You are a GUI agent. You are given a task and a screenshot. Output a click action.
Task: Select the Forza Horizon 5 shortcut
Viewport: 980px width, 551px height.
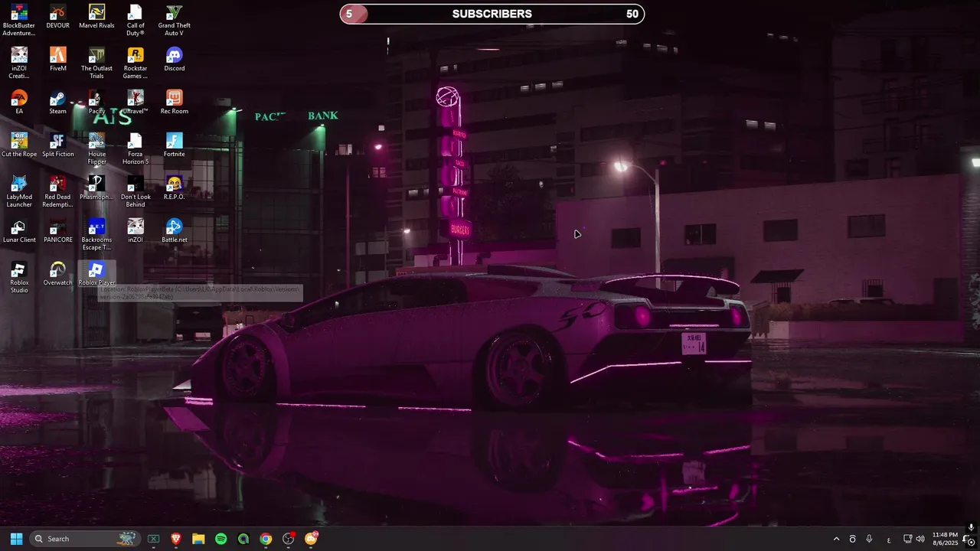point(135,149)
